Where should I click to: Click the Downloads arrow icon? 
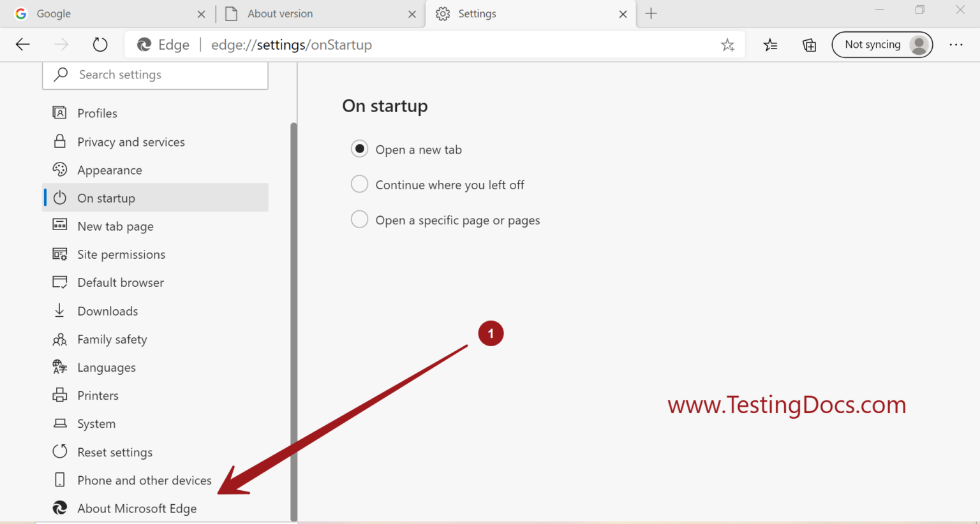coord(60,310)
